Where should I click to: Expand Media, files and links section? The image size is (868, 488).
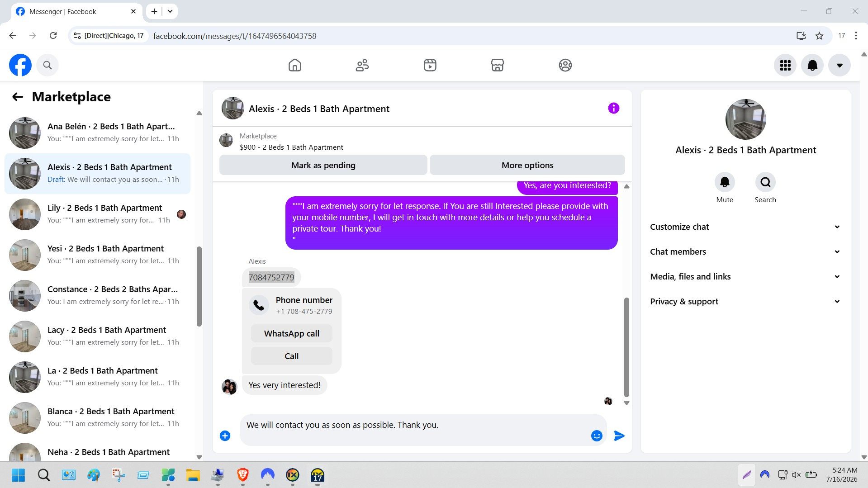tap(745, 277)
